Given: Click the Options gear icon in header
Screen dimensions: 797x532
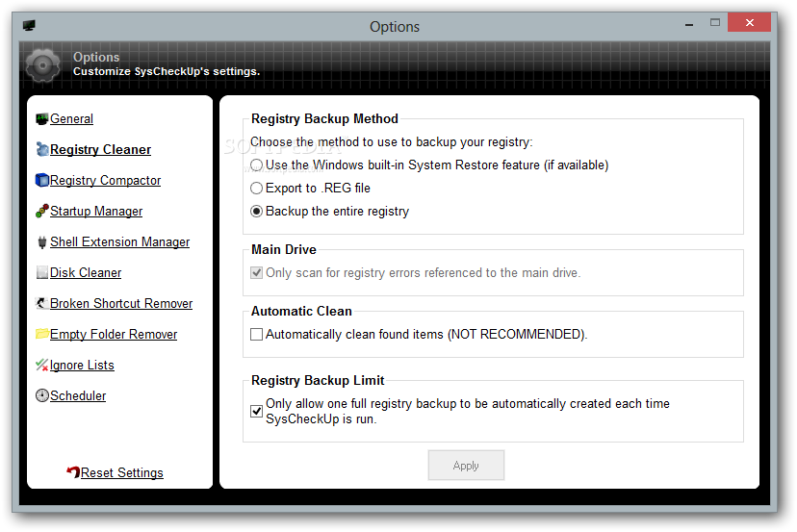Looking at the screenshot, I should click(x=42, y=65).
